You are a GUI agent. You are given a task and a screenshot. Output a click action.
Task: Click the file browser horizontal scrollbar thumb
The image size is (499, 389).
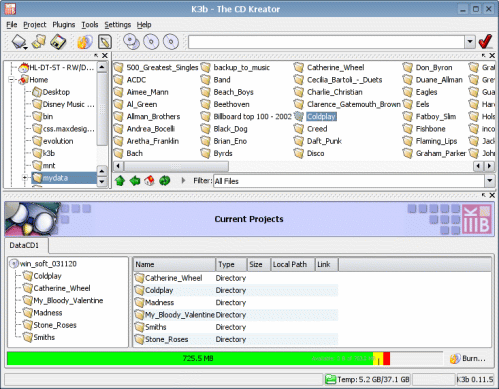(176, 166)
